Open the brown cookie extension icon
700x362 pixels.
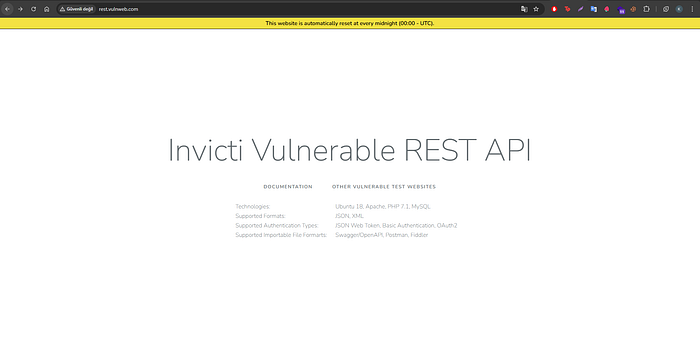pos(633,9)
